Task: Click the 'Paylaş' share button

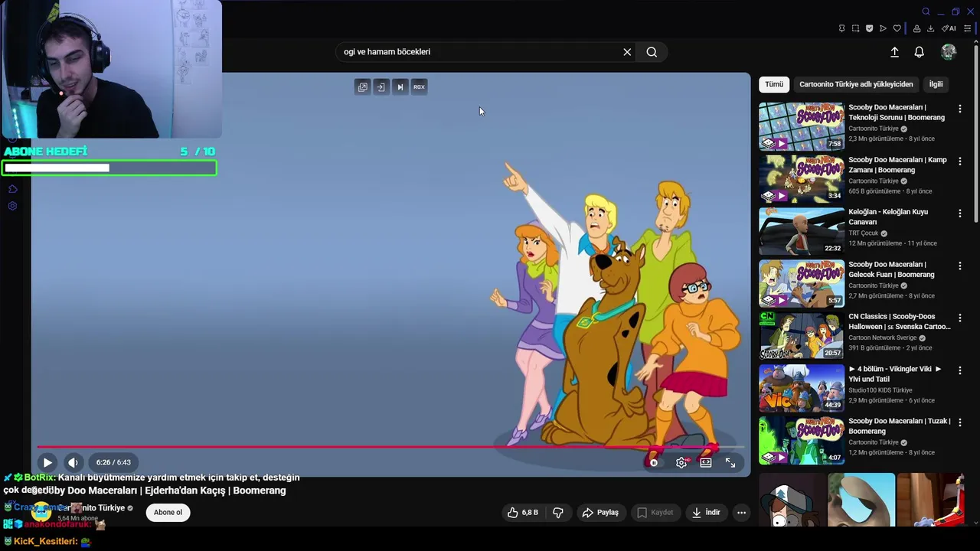Action: pyautogui.click(x=599, y=513)
